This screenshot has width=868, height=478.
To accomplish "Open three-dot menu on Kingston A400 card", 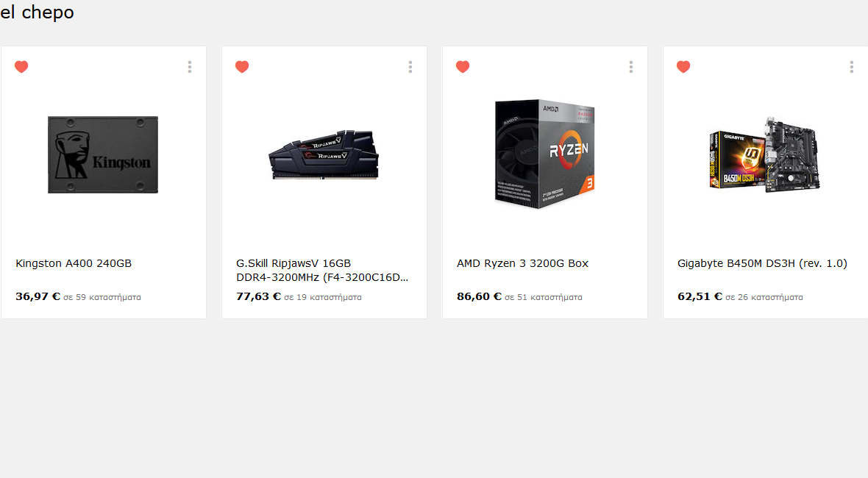I will coord(190,67).
